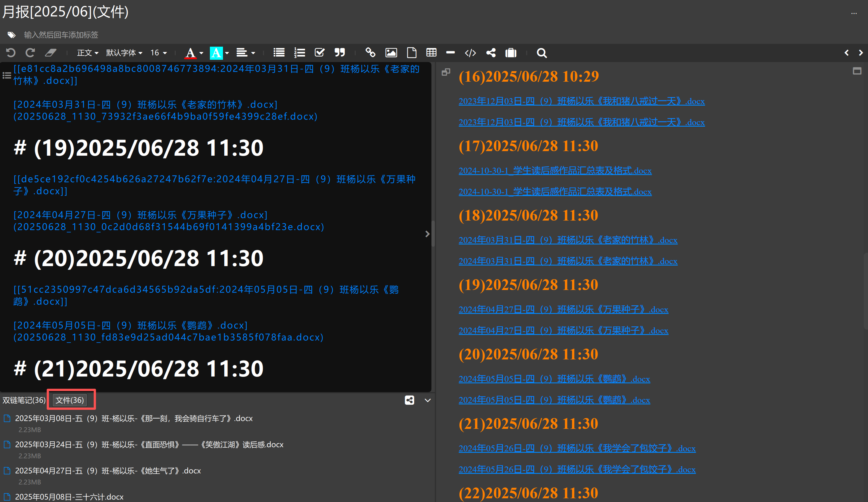Click the undo icon in the toolbar
Image resolution: width=868 pixels, height=502 pixels.
11,53
